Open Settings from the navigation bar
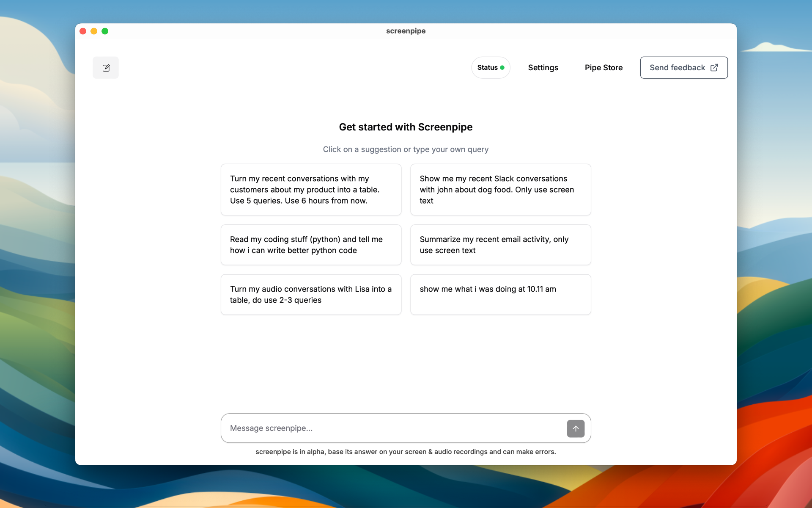The height and width of the screenshot is (508, 812). click(x=543, y=67)
